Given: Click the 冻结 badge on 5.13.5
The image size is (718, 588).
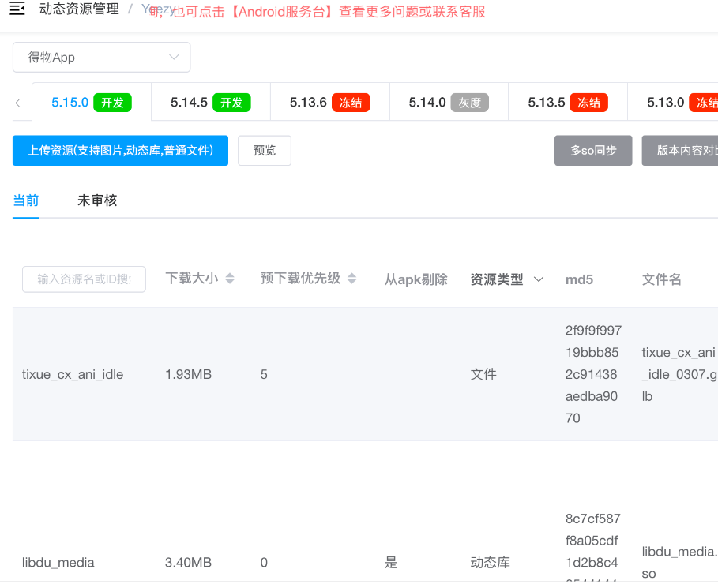Looking at the screenshot, I should (588, 102).
